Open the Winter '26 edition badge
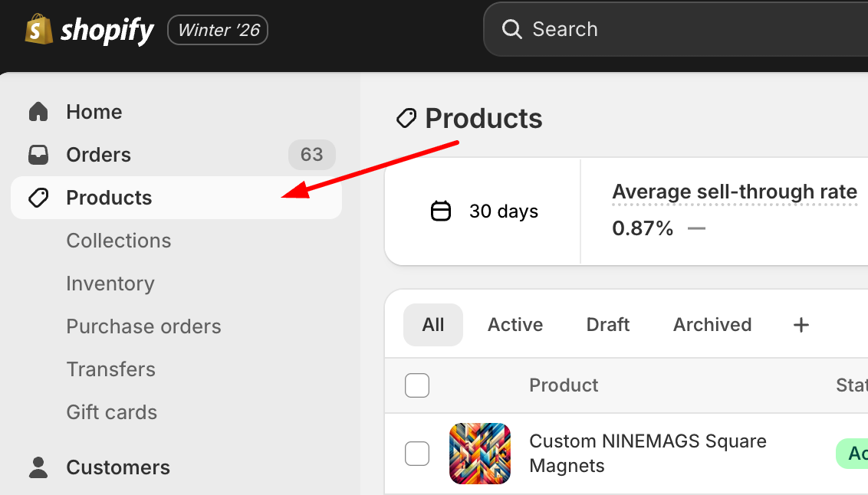This screenshot has height=495, width=868. point(219,31)
